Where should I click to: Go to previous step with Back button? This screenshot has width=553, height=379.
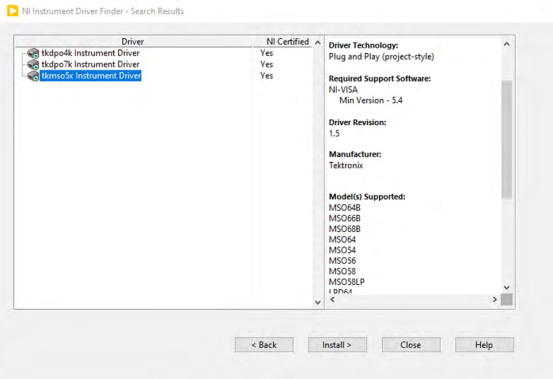264,345
